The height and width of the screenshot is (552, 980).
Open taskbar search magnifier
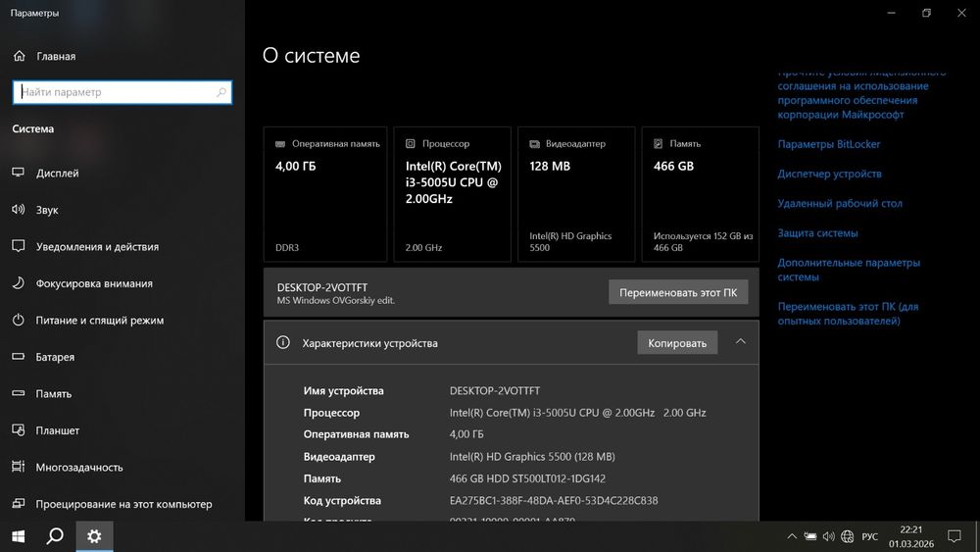click(x=55, y=536)
